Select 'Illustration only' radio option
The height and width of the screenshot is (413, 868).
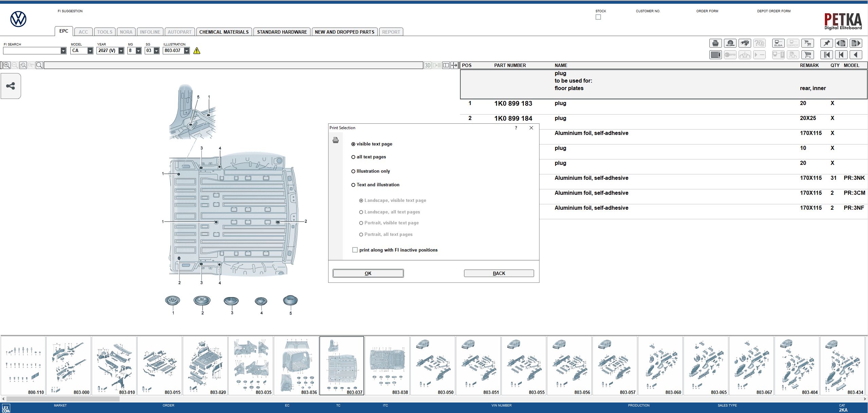click(x=371, y=171)
